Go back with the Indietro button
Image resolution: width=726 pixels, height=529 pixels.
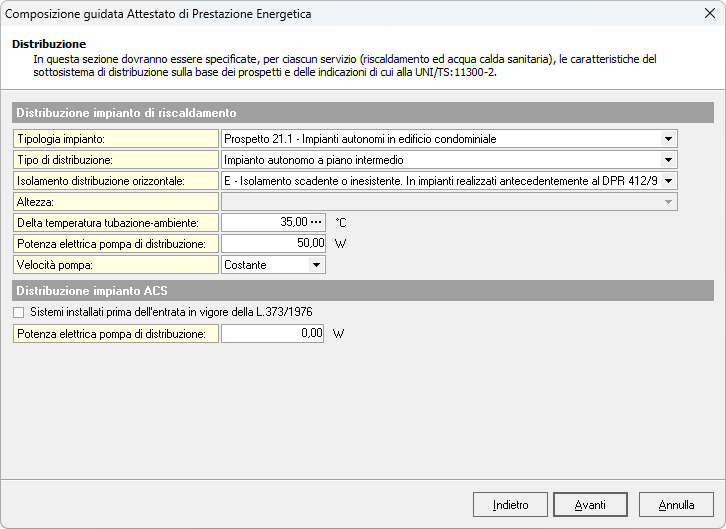pos(510,505)
